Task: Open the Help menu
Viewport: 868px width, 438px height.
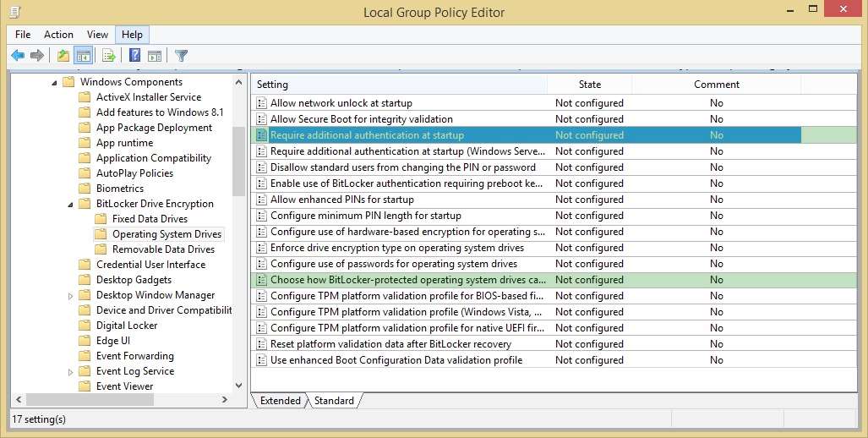Action: coord(133,35)
